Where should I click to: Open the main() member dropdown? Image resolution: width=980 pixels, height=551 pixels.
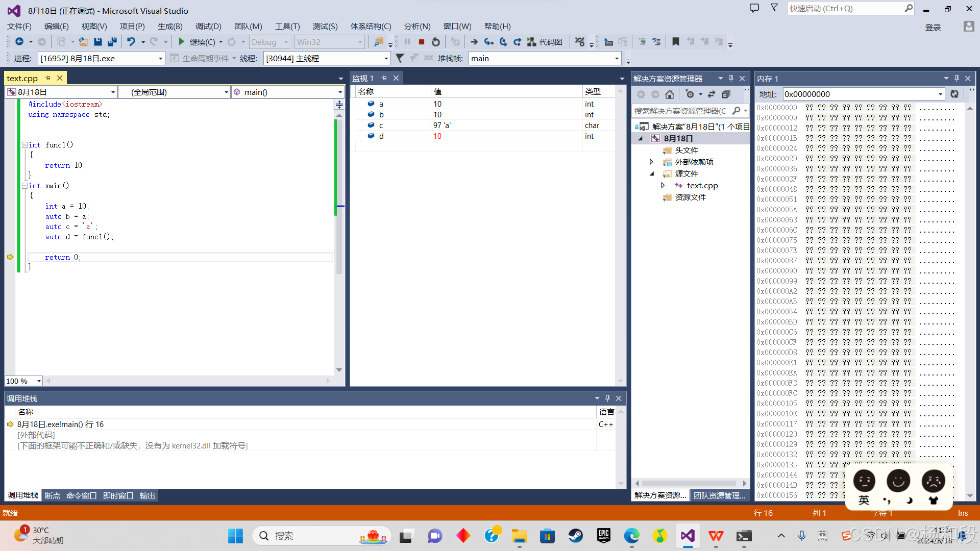click(x=340, y=92)
